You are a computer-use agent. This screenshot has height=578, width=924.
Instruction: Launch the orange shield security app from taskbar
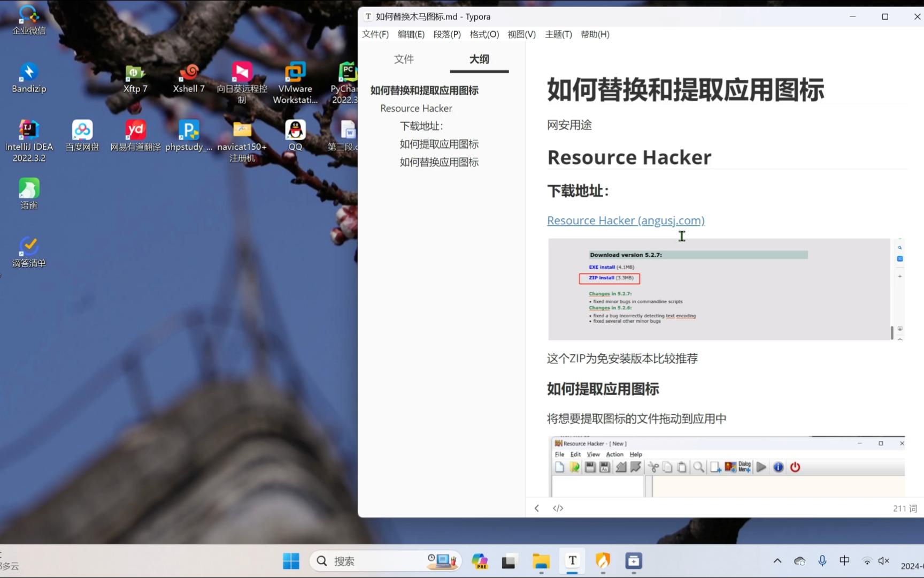[x=603, y=561]
